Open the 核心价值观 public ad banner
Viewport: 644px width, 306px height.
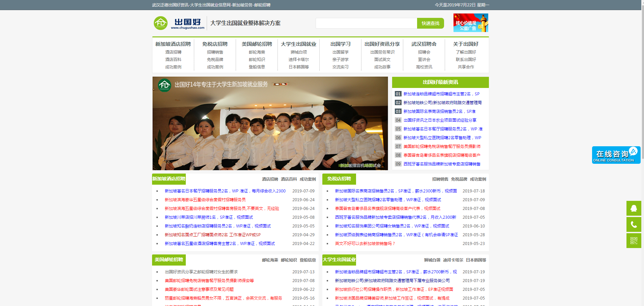pyautogui.click(x=471, y=23)
